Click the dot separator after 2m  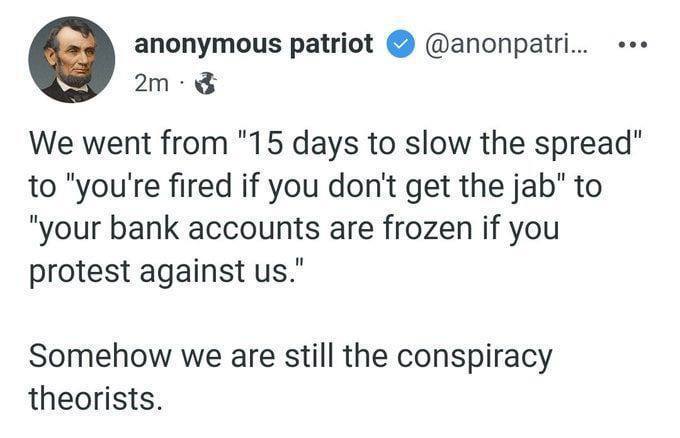coord(182,85)
